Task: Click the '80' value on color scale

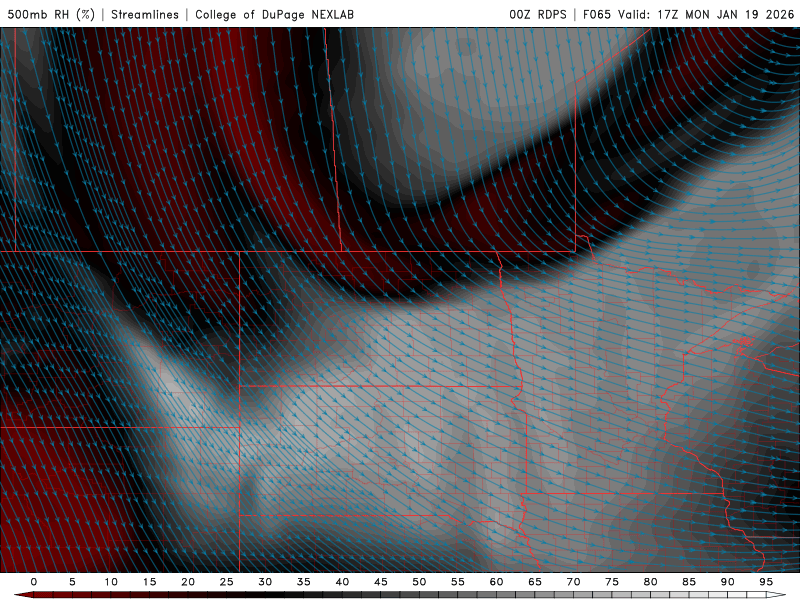Action: (651, 582)
